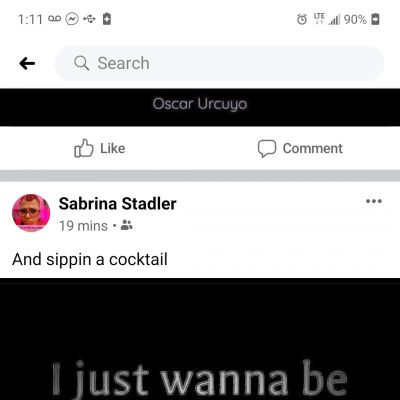Tap the Messenger notification status icon

pyautogui.click(x=72, y=19)
